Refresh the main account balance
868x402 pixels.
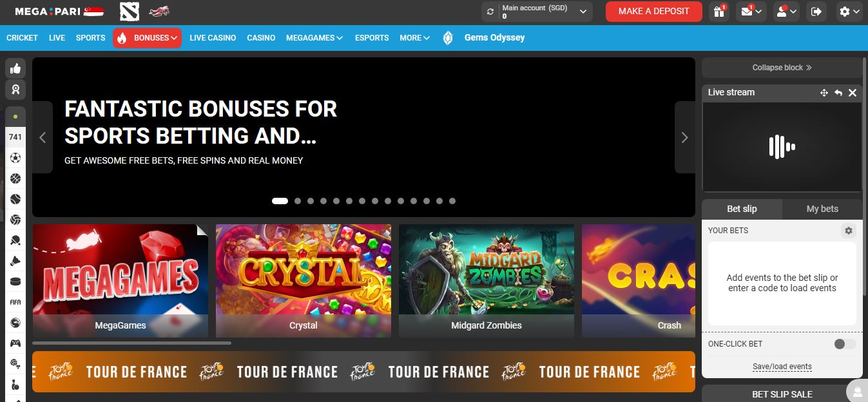tap(490, 12)
